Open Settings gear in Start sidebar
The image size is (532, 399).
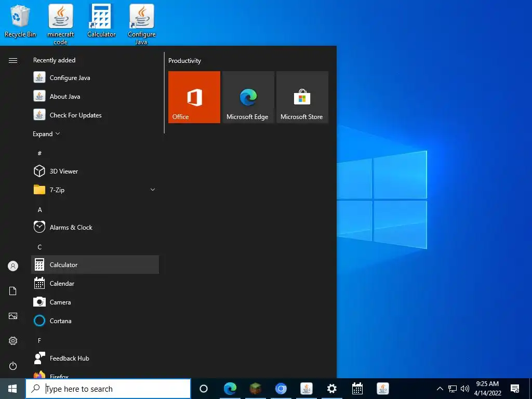click(13, 341)
